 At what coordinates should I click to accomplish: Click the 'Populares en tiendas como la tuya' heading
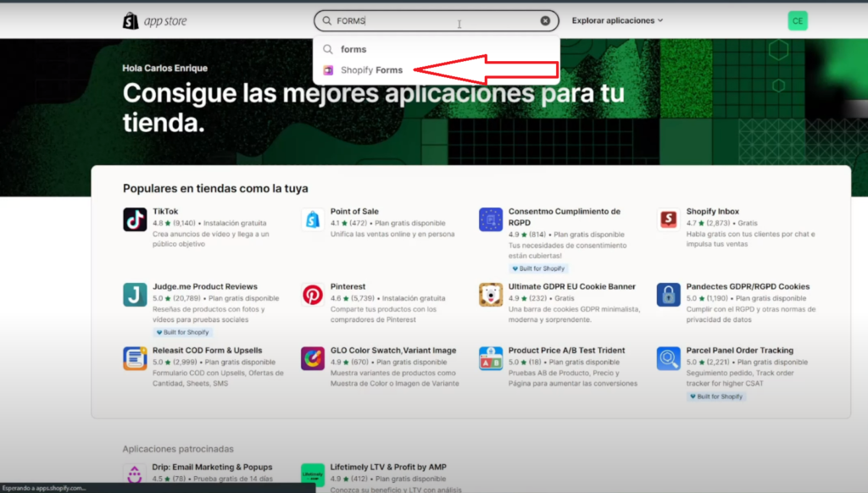pos(215,189)
